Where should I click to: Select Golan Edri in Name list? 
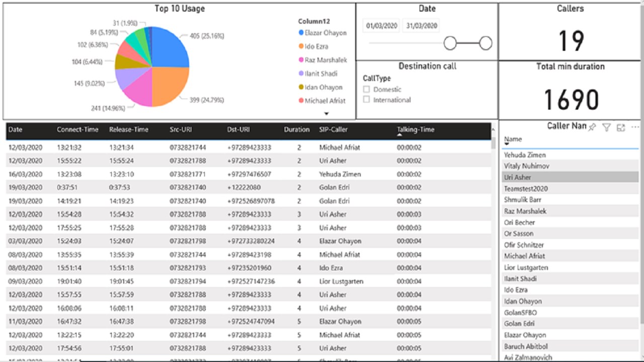pos(570,323)
